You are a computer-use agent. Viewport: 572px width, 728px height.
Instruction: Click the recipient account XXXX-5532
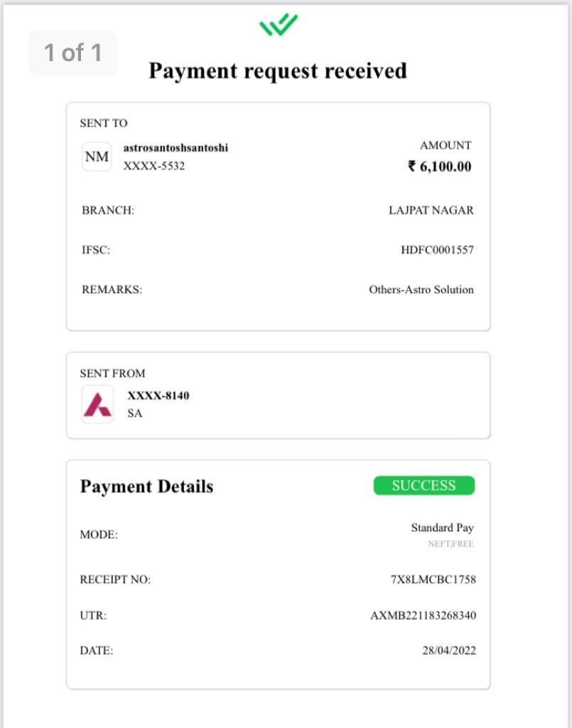pyautogui.click(x=154, y=166)
